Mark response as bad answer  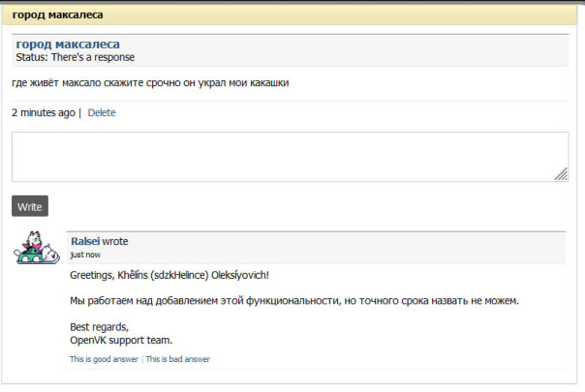tap(178, 359)
